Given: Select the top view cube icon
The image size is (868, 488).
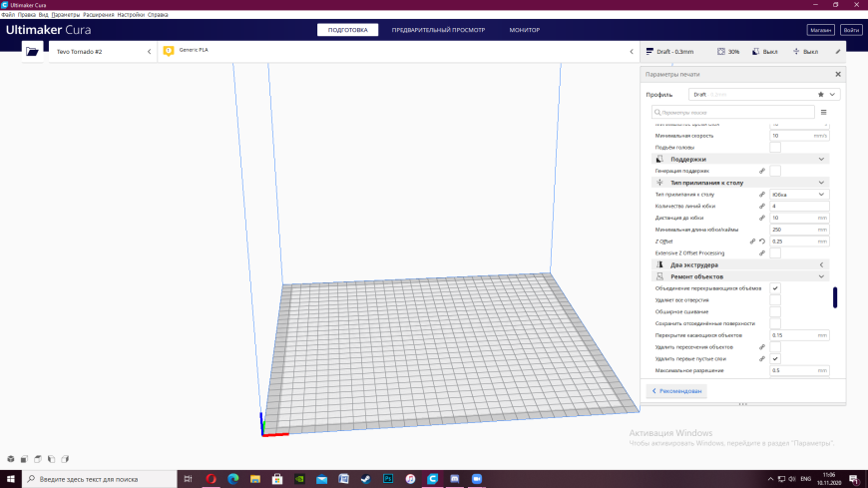Looking at the screenshot, I should [38, 459].
